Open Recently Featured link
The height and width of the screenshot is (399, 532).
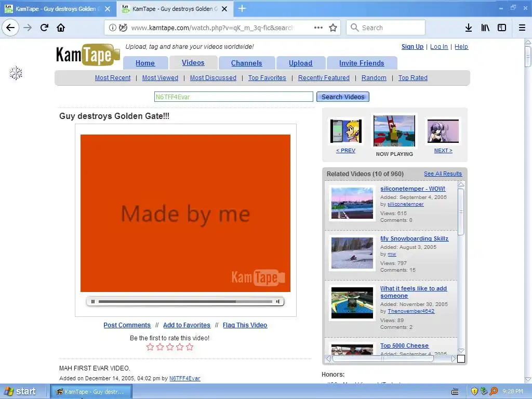tap(324, 78)
